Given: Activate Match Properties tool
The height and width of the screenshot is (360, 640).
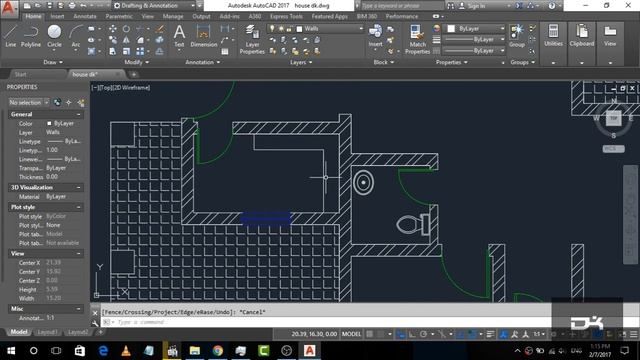Looking at the screenshot, I should point(417,40).
